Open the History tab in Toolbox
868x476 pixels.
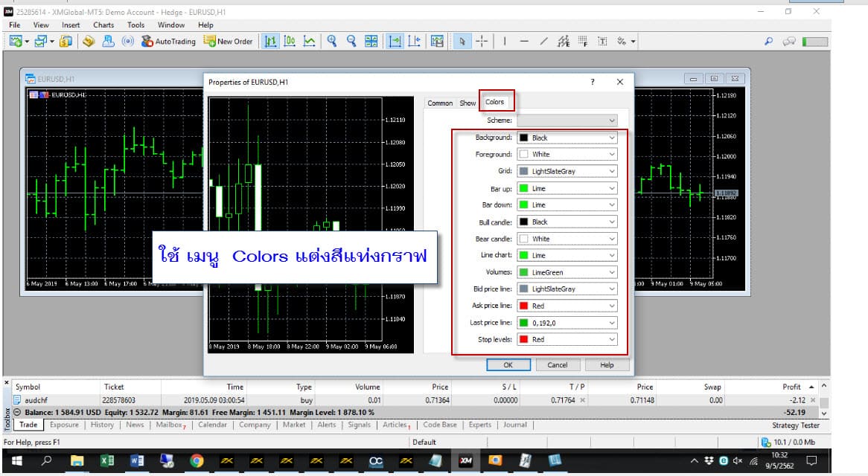(x=102, y=425)
